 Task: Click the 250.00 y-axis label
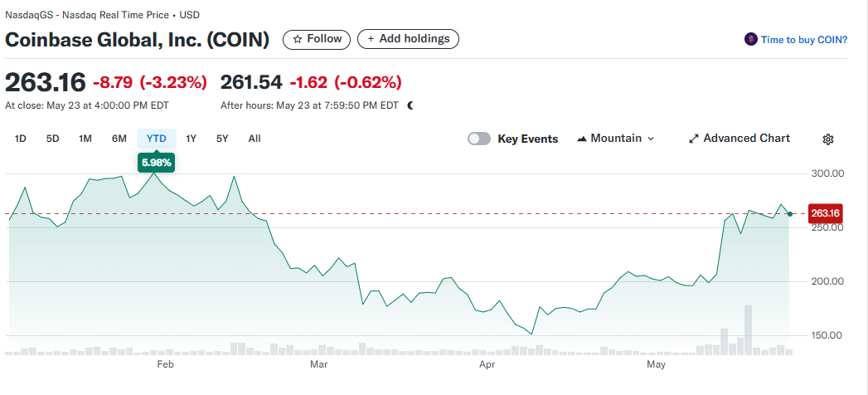point(827,227)
